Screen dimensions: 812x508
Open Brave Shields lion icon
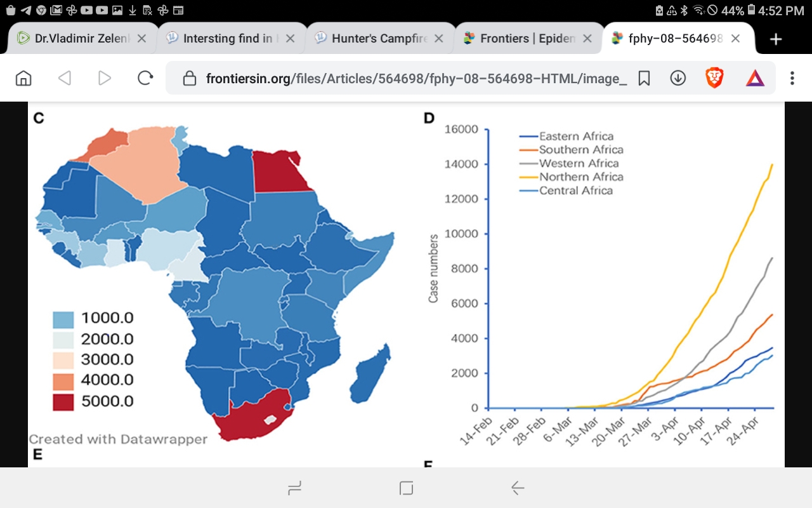(714, 78)
